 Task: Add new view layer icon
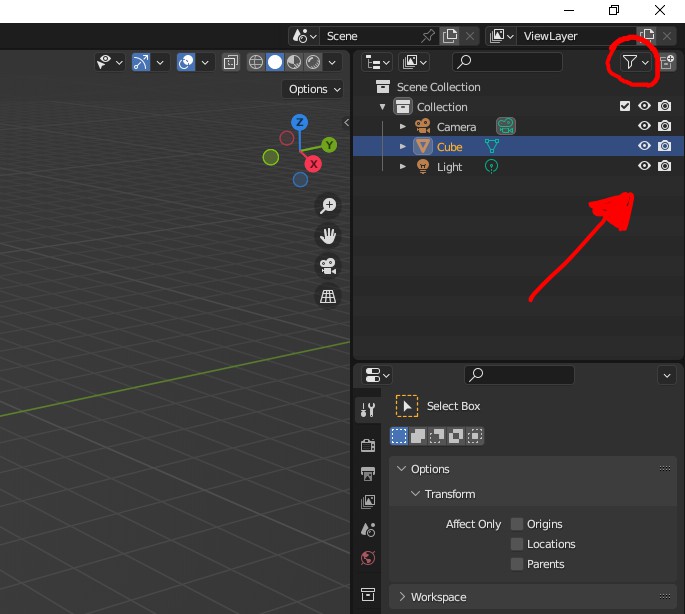pos(647,35)
